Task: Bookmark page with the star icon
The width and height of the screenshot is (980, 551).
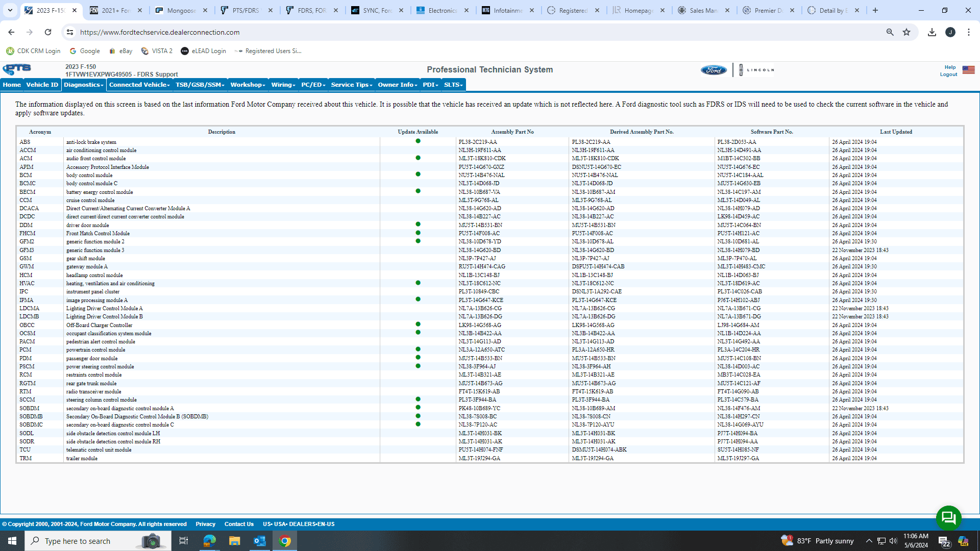Action: 906,32
